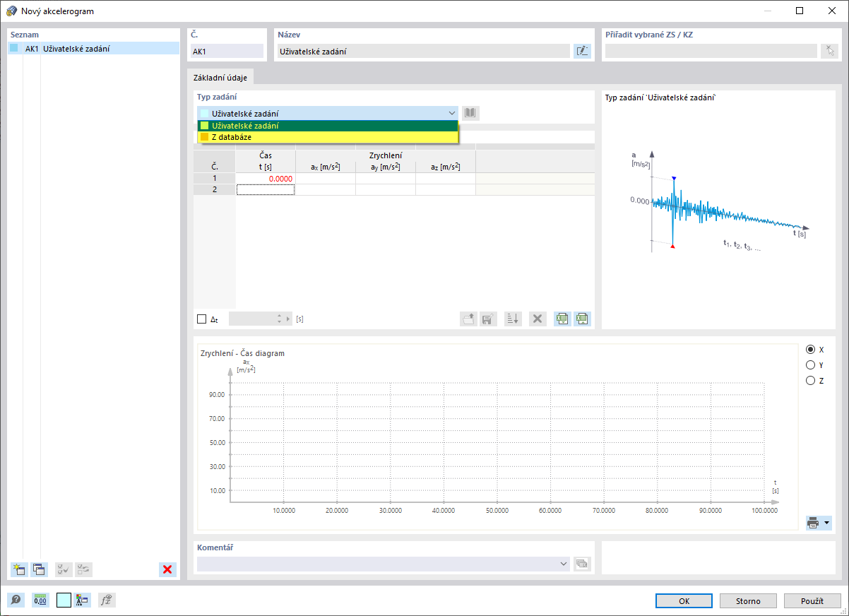This screenshot has width=849, height=616.
Task: Click the select all checkmarks icon
Action: coord(64,569)
